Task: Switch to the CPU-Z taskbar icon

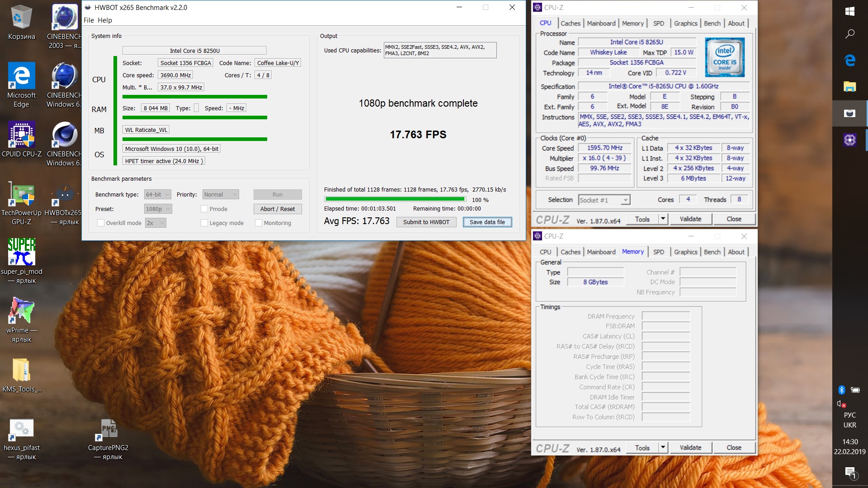Action: coord(849,140)
